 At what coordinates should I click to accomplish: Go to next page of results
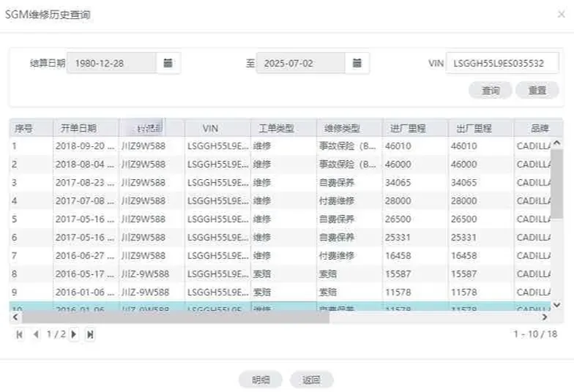pyautogui.click(x=73, y=334)
